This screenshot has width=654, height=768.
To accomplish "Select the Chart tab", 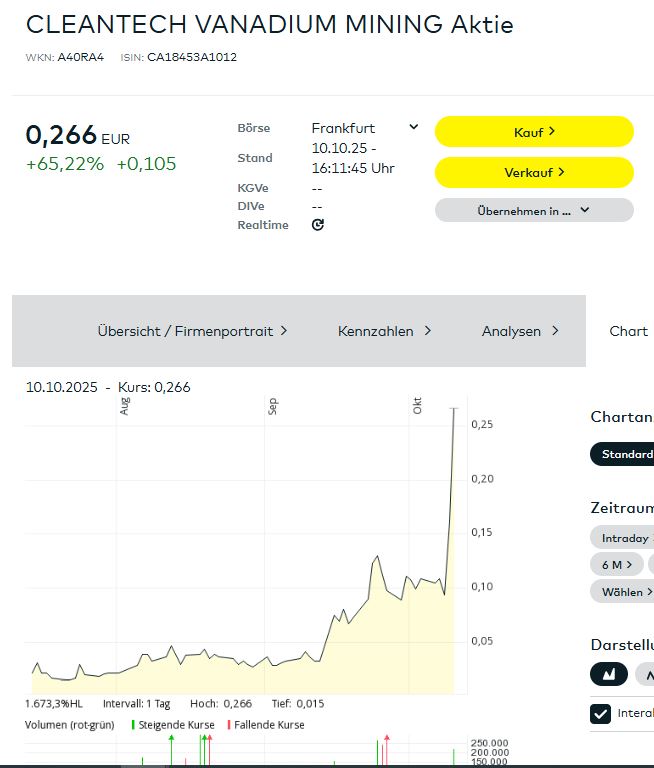I will click(x=628, y=331).
